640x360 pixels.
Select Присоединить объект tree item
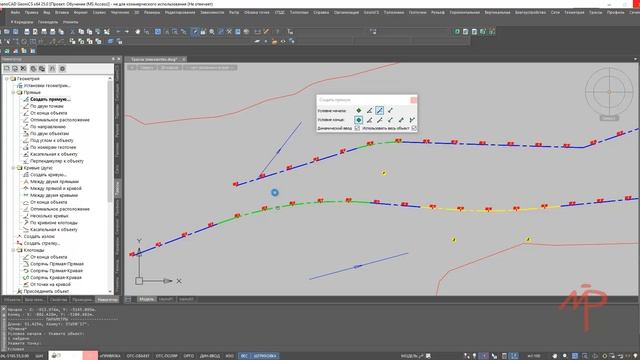click(46, 291)
